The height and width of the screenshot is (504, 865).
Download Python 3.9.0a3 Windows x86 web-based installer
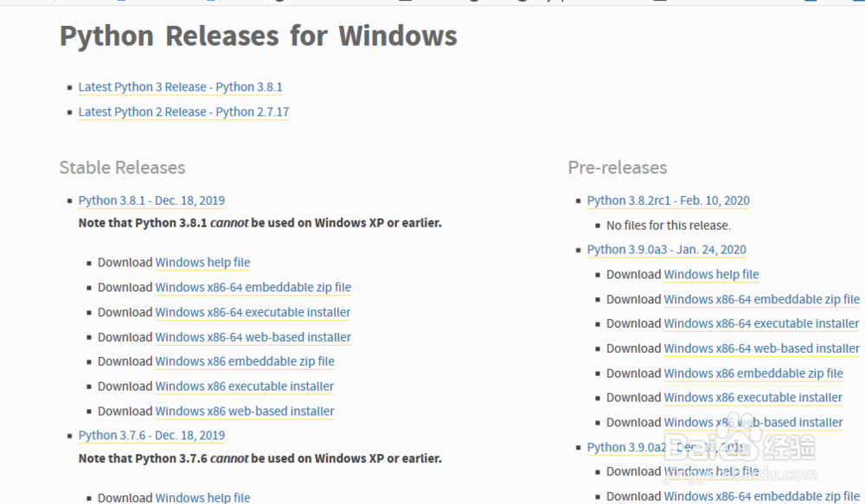click(x=753, y=423)
